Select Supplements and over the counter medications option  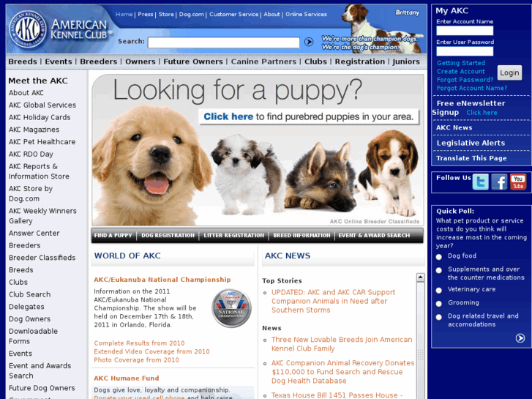[438, 270]
